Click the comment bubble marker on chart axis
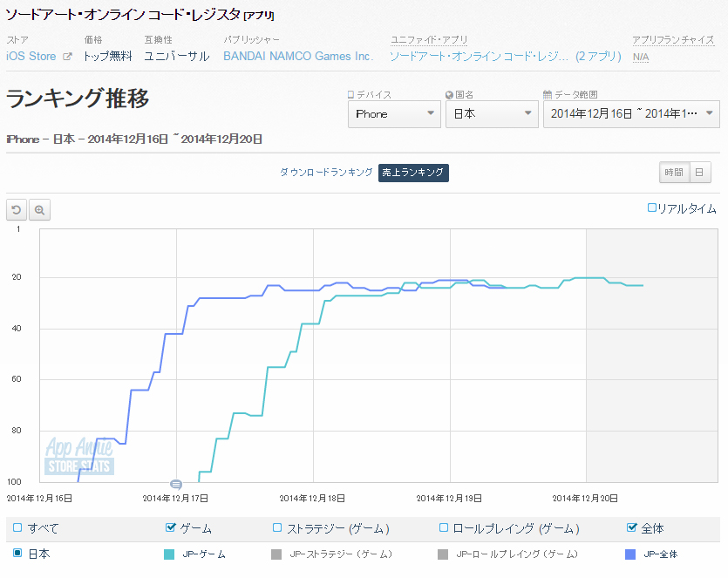728x578 pixels. (x=176, y=484)
